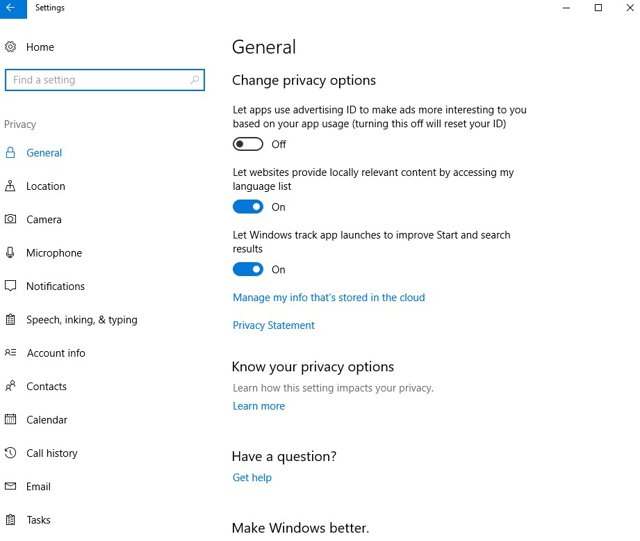This screenshot has height=541, width=640.
Task: Click inside the Find a setting field
Action: [x=105, y=80]
